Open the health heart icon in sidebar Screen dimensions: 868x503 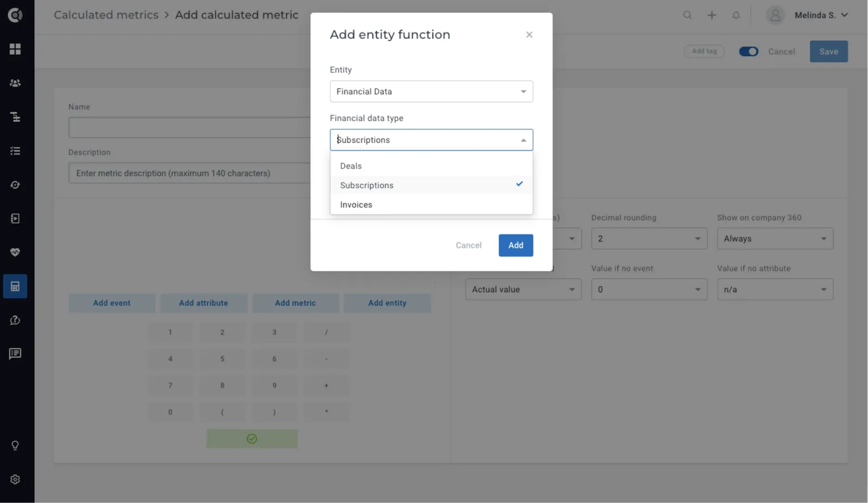click(15, 252)
